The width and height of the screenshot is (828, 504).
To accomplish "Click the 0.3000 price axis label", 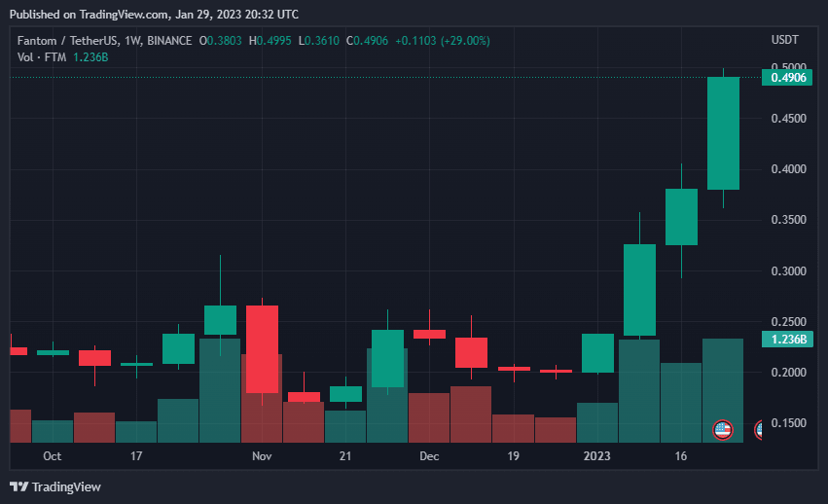I will (788, 271).
